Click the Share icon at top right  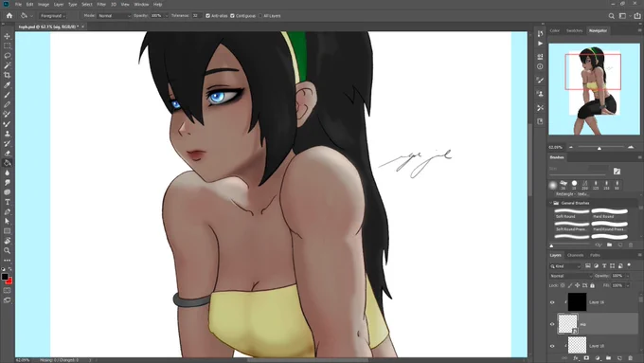click(x=637, y=15)
